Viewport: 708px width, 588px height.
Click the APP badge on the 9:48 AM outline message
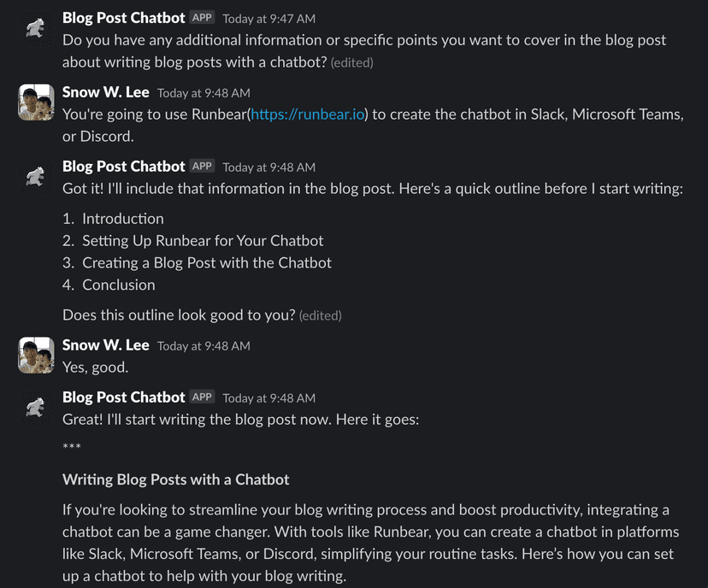[x=201, y=166]
